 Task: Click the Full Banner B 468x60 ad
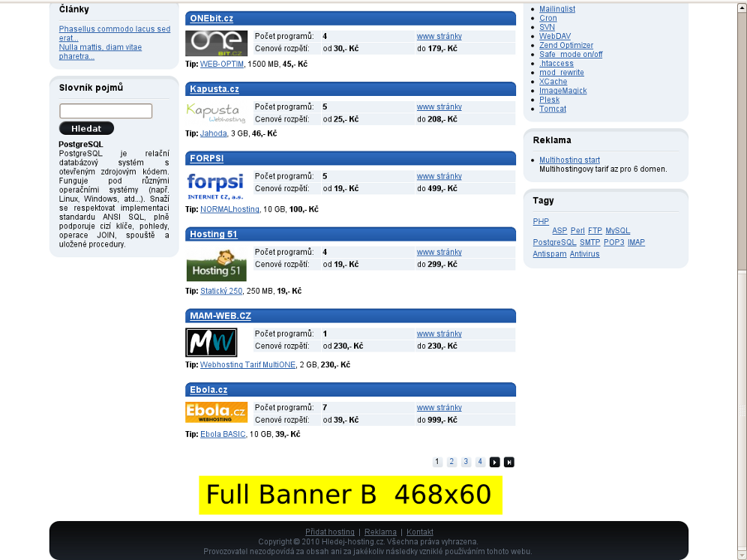pos(351,496)
